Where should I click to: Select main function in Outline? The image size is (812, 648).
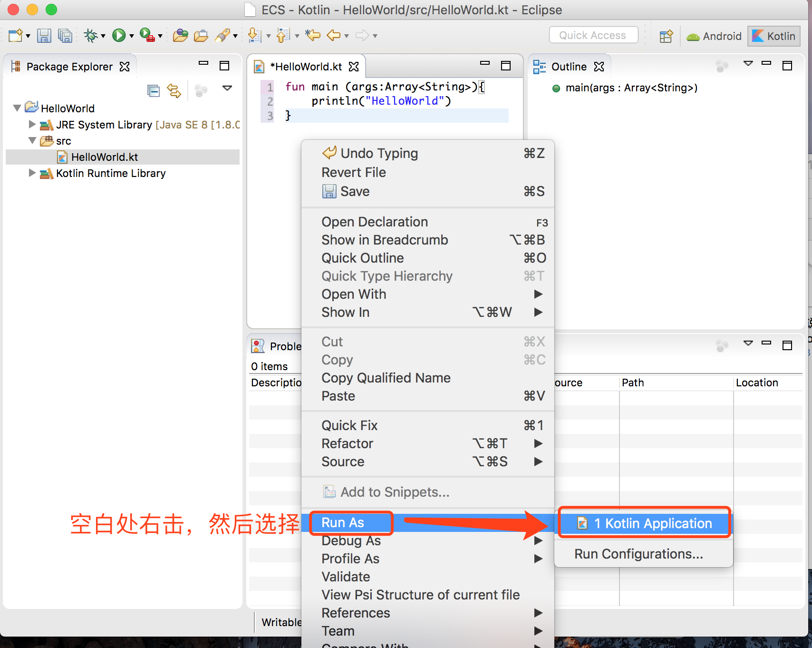click(x=631, y=88)
